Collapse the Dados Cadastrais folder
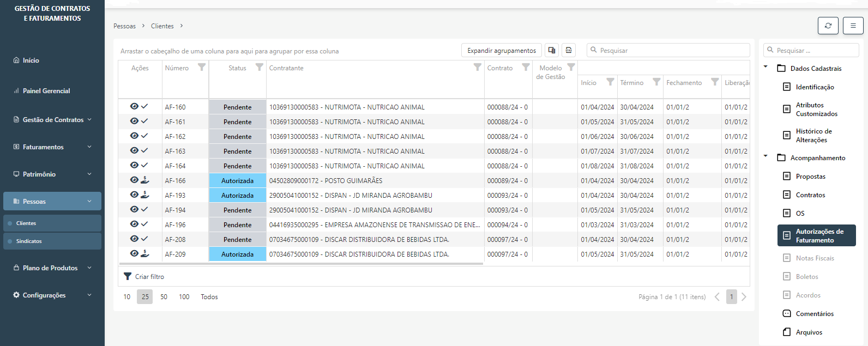 pyautogui.click(x=765, y=68)
